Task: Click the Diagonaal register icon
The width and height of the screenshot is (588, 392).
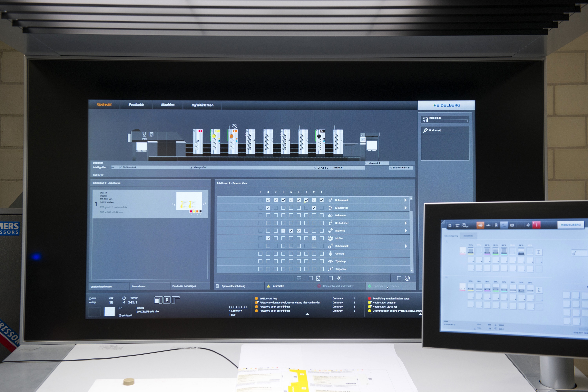Action: (330, 269)
